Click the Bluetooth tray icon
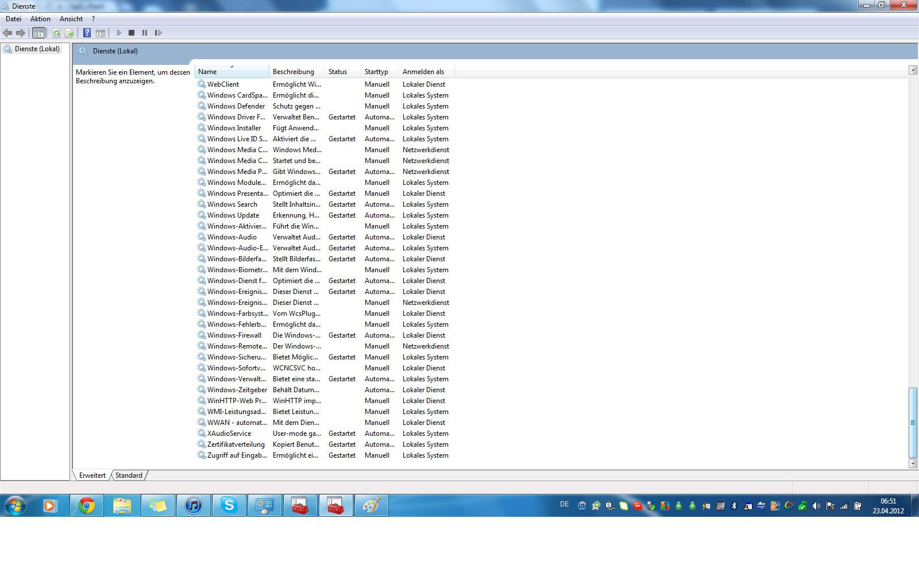Viewport: 919px width, 588px height. (x=733, y=506)
